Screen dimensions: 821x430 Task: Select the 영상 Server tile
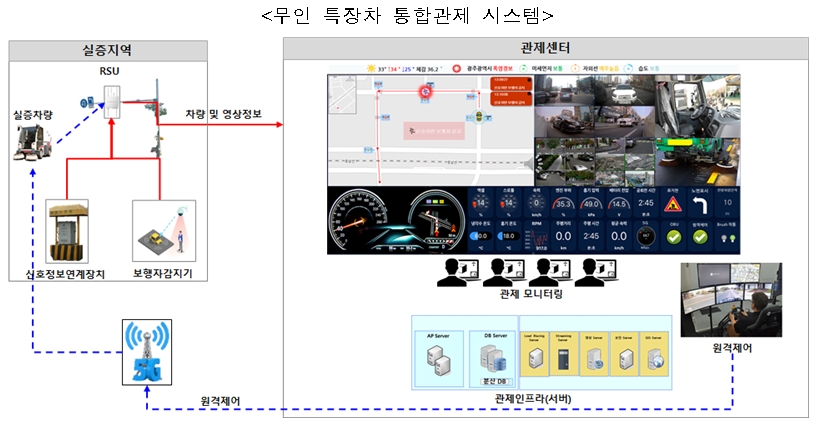pyautogui.click(x=594, y=353)
